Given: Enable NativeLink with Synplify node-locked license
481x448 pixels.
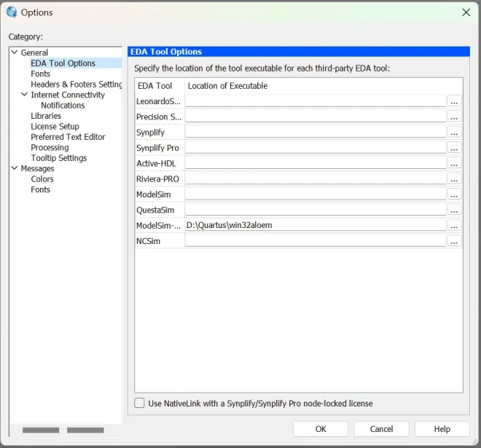Looking at the screenshot, I should [x=140, y=403].
